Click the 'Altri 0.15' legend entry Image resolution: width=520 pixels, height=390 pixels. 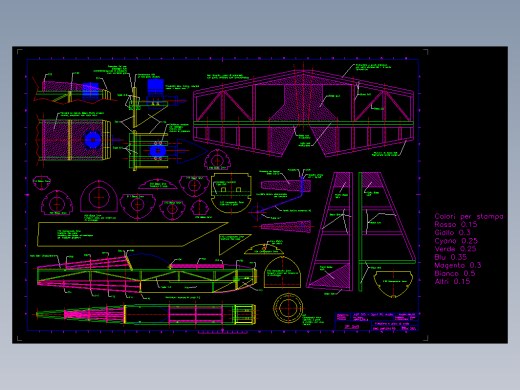(x=452, y=281)
